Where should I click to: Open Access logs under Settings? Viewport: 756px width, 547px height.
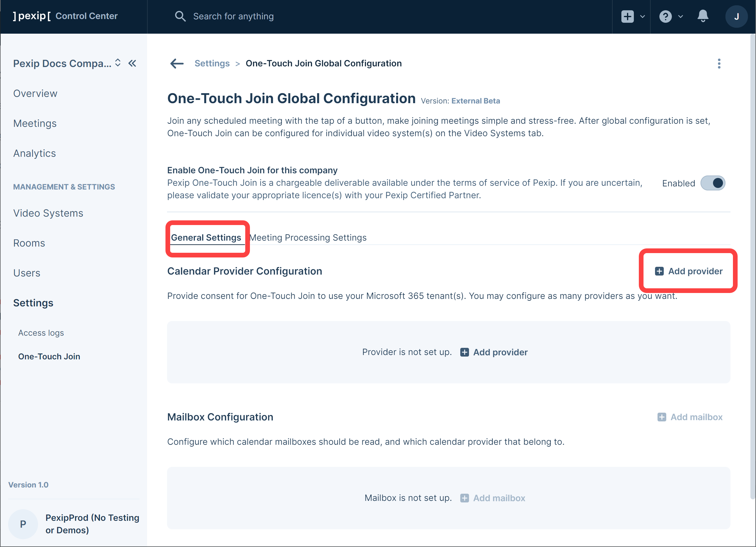click(x=41, y=333)
